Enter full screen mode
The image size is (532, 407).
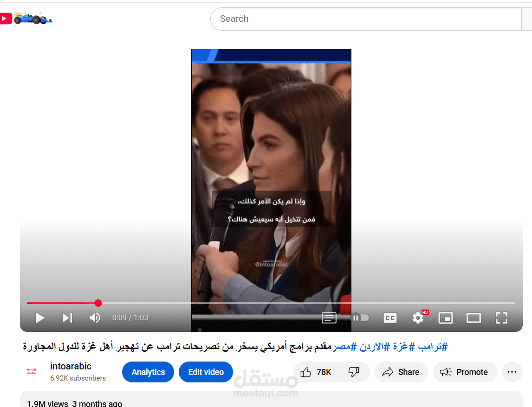[x=501, y=318]
